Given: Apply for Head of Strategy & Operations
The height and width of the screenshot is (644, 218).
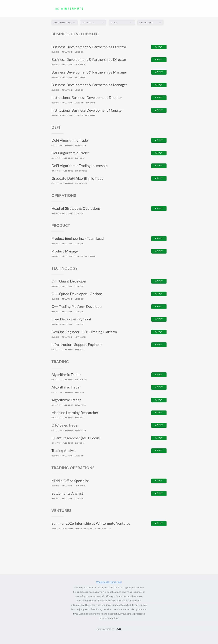Looking at the screenshot, I should pyautogui.click(x=159, y=209).
